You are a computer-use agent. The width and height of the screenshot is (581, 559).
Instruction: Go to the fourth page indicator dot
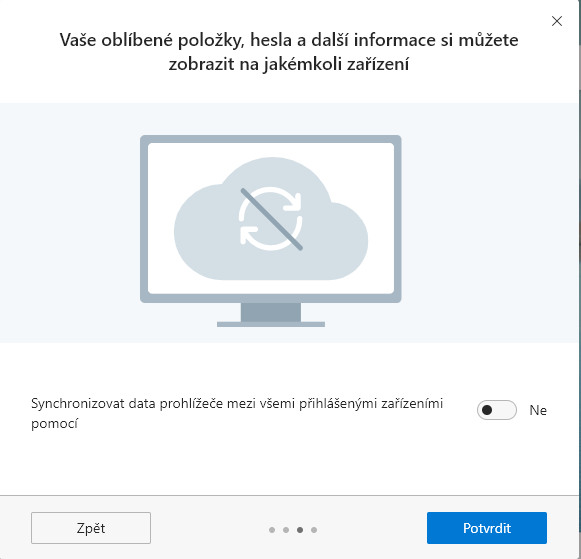point(314,530)
